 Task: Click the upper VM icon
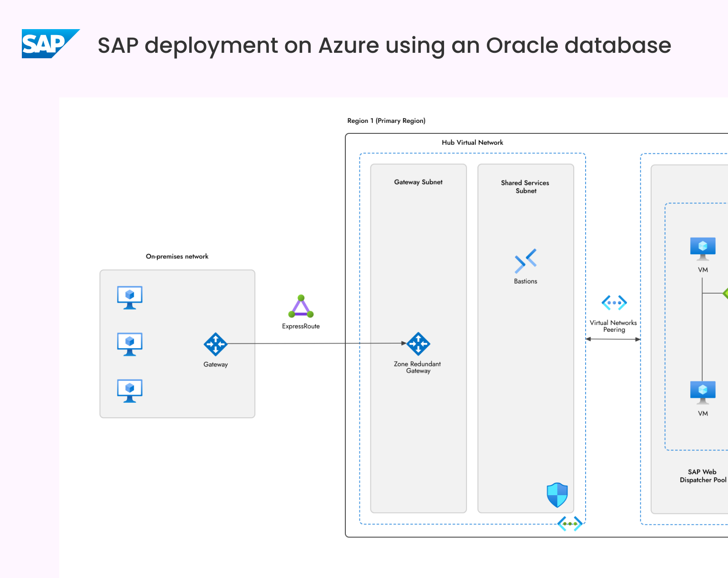pos(703,249)
